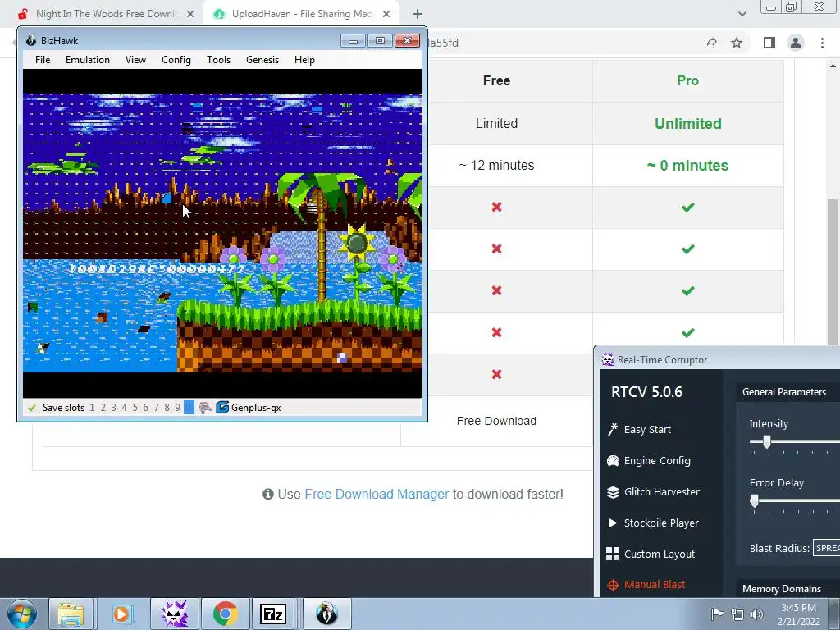This screenshot has height=630, width=840.
Task: Select save slot 8 in BizHawk
Action: click(167, 408)
